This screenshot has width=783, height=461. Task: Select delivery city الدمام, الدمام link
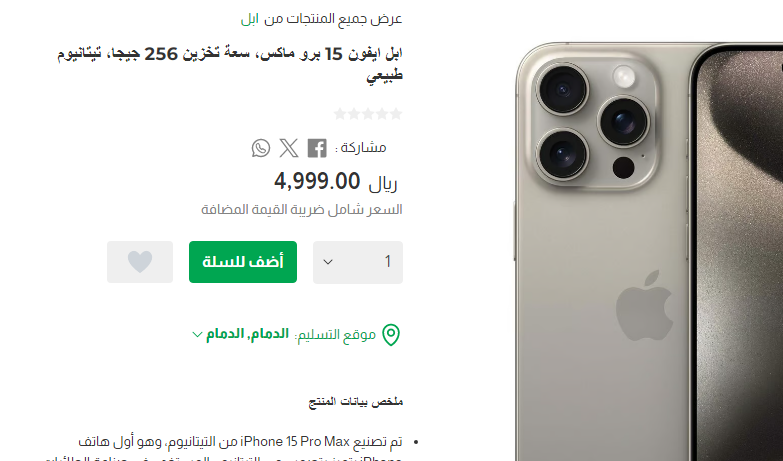click(248, 334)
